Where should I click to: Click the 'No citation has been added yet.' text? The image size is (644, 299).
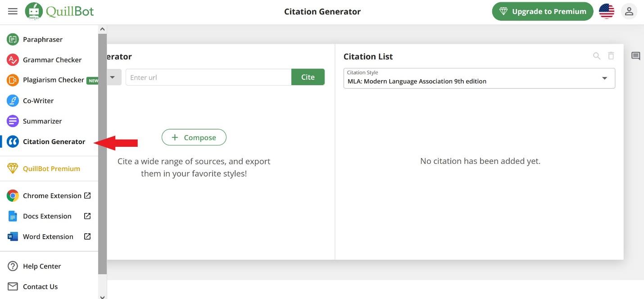pyautogui.click(x=480, y=161)
